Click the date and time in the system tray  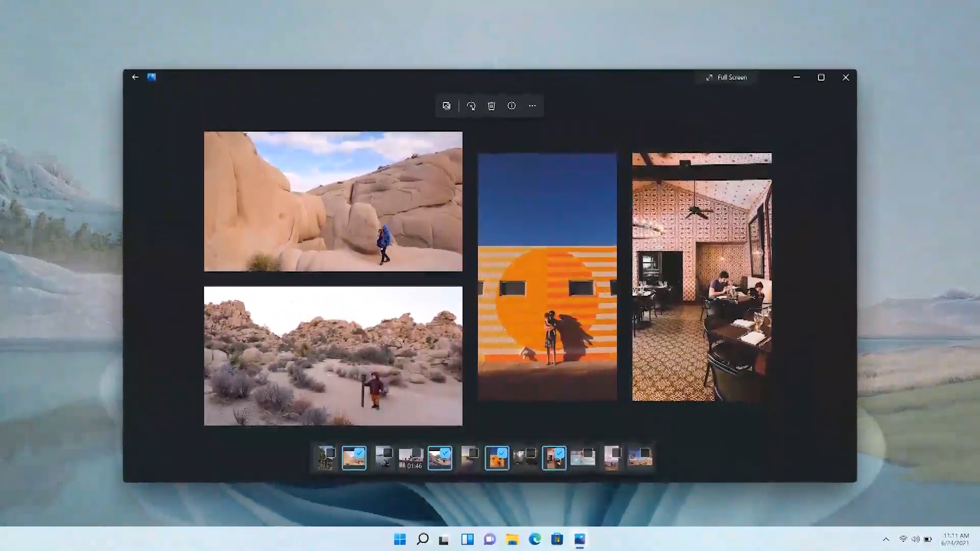[x=954, y=539]
